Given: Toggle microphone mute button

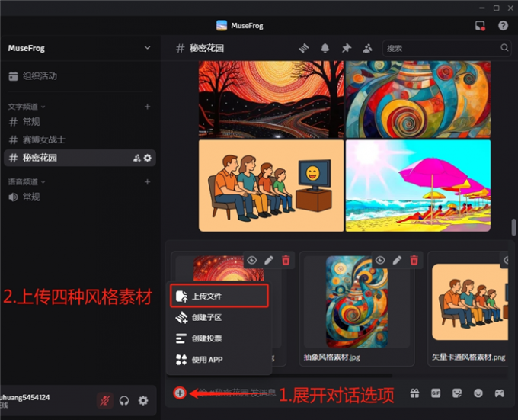Looking at the screenshot, I should pyautogui.click(x=105, y=400).
